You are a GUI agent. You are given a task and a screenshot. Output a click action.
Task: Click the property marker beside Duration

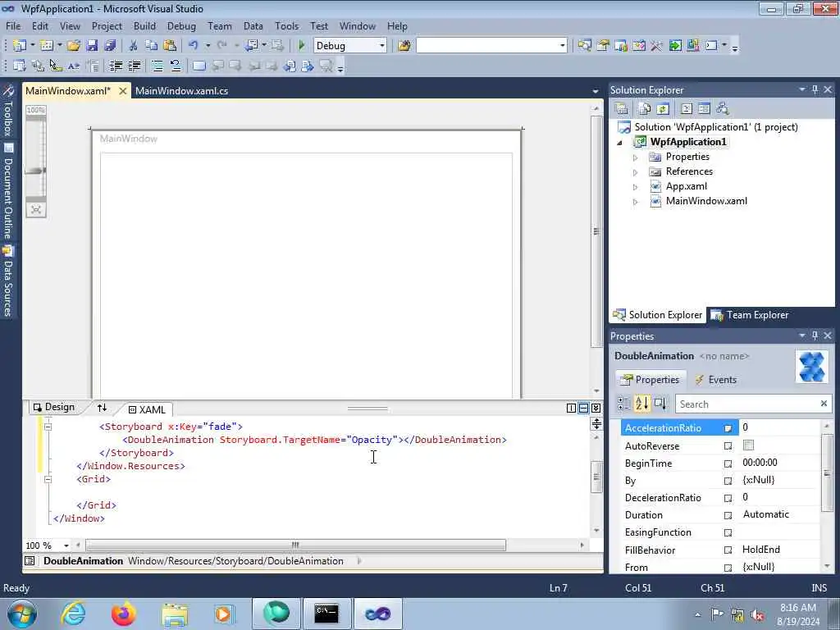tap(728, 515)
